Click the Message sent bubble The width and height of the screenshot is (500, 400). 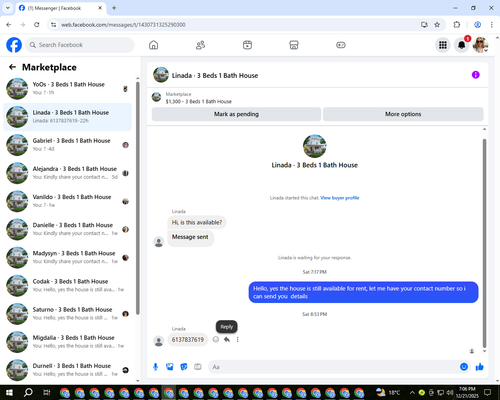pyautogui.click(x=190, y=237)
